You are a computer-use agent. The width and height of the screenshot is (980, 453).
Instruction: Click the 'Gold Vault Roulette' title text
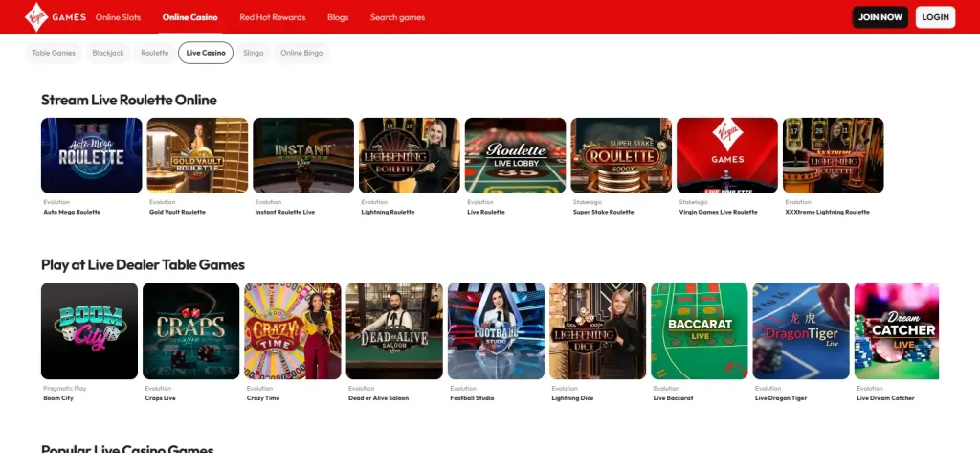pyautogui.click(x=177, y=212)
